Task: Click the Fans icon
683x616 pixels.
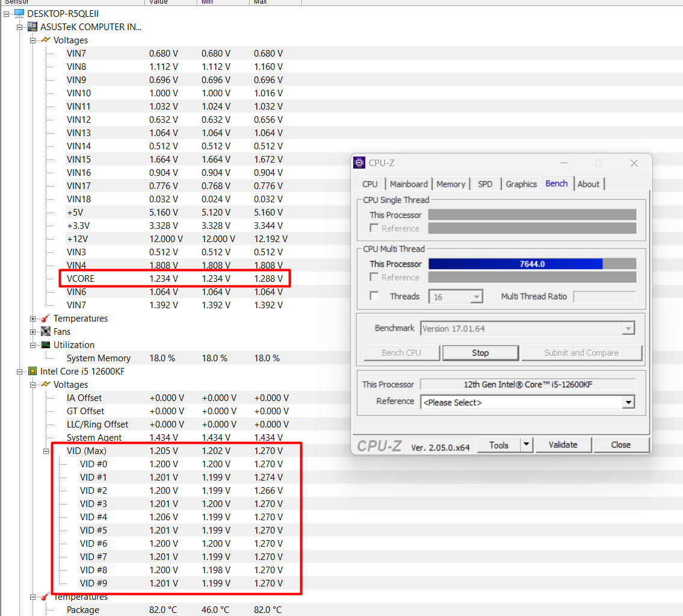Action: click(45, 331)
